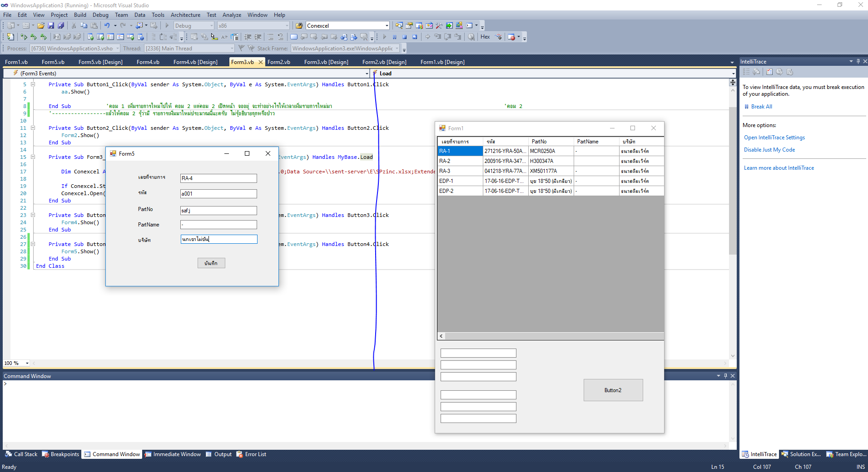Open the Analyze menu
Screen dimensions: 868x472
pyautogui.click(x=232, y=15)
